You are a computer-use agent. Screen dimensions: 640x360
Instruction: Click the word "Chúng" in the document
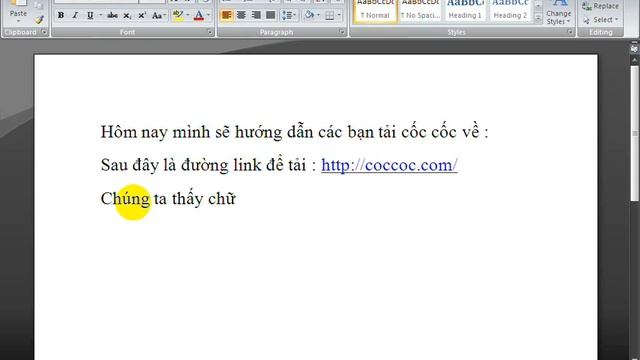tap(125, 200)
